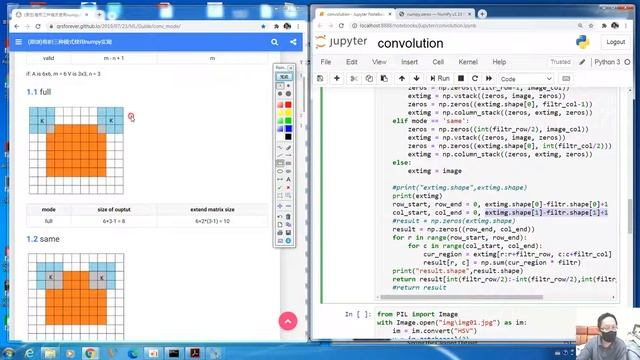
Task: Click the 1.1 full heading
Action: click(39, 92)
